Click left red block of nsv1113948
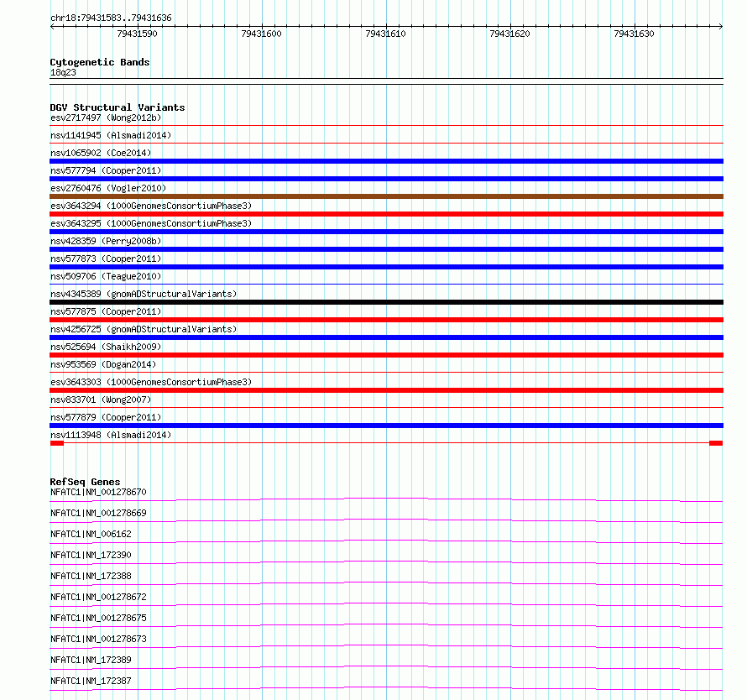Screen dimensions: 747x700 (x=57, y=443)
